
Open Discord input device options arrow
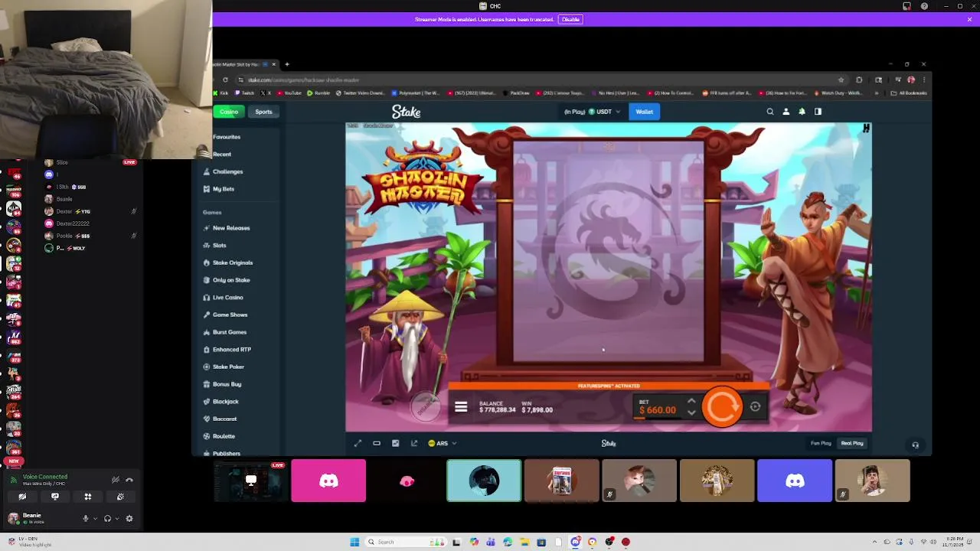[95, 518]
